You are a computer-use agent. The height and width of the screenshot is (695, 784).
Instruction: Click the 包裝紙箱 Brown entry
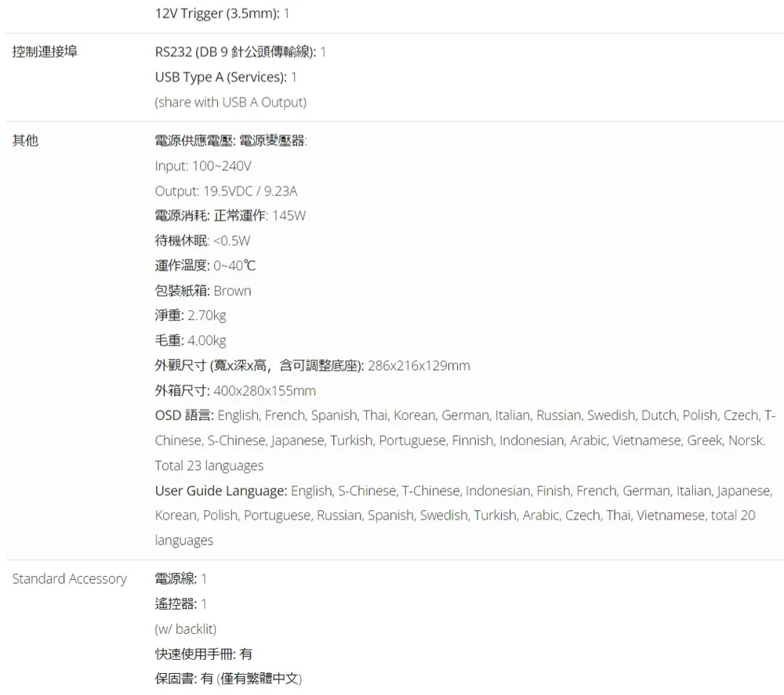[x=203, y=291]
